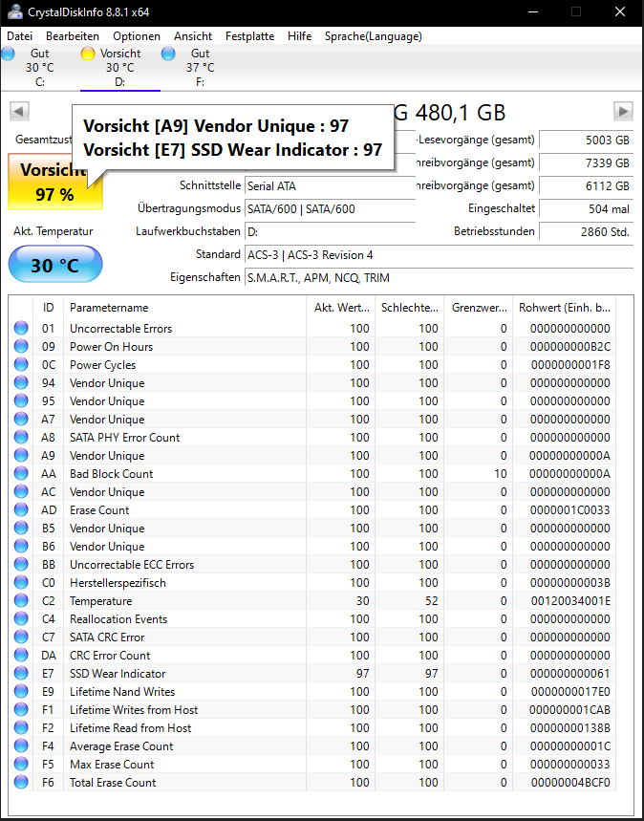Click status orb for attribute B6
The width and height of the screenshot is (644, 821).
21,546
